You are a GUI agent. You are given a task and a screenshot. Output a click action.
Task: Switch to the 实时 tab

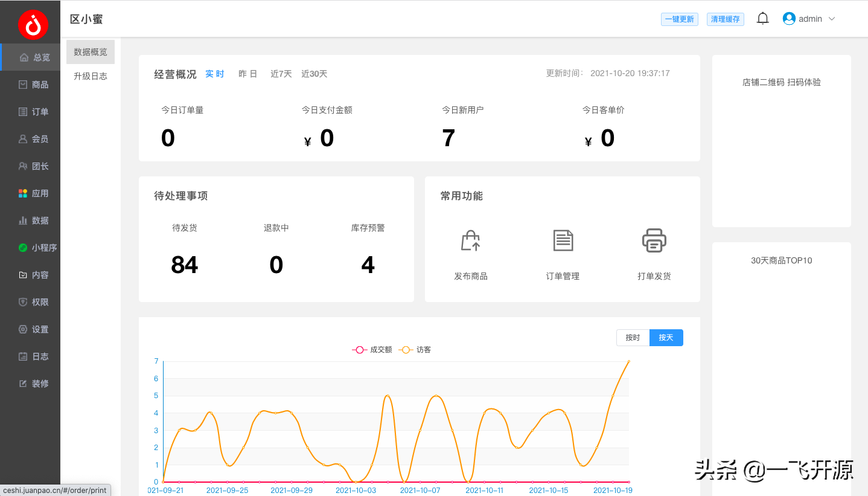(x=214, y=74)
